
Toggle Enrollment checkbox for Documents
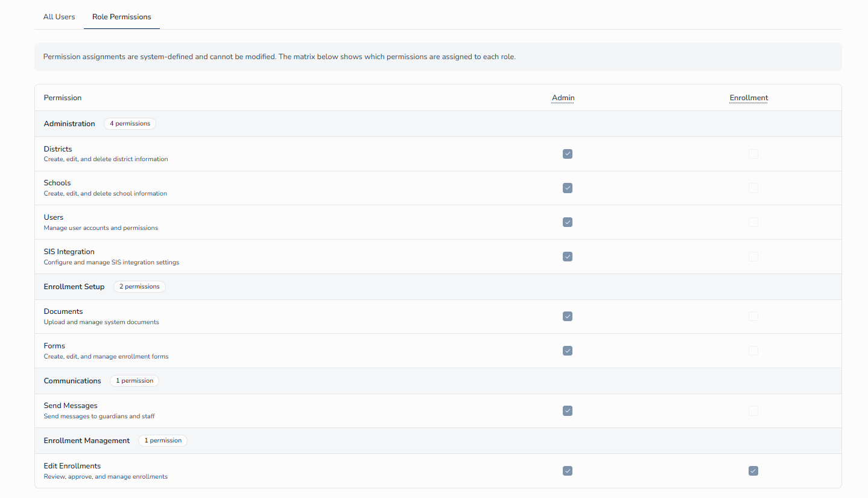tap(753, 316)
